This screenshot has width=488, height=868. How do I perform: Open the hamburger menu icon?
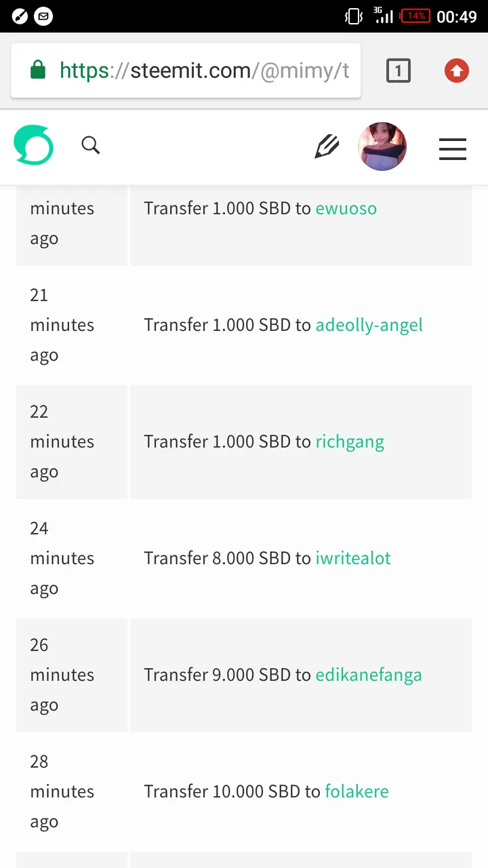453,149
